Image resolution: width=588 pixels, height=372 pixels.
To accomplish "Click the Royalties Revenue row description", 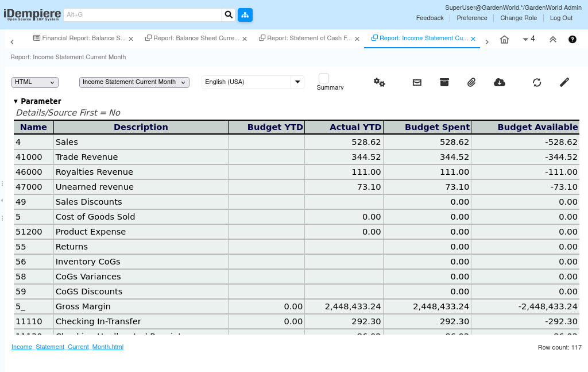I will click(141, 172).
